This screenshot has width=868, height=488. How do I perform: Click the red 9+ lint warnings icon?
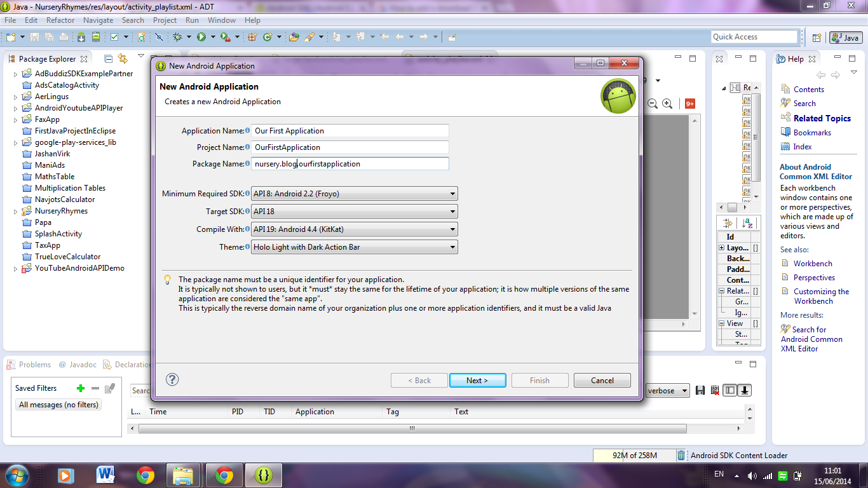(690, 104)
